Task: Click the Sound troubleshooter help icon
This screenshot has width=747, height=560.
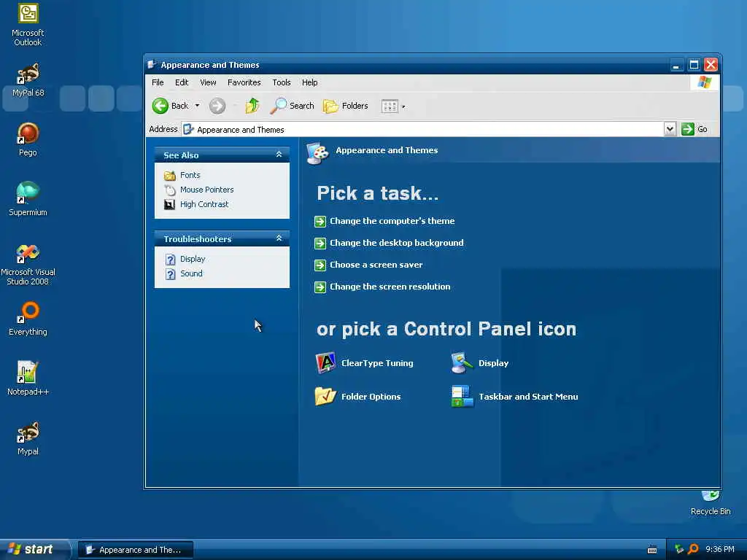Action: pyautogui.click(x=170, y=274)
